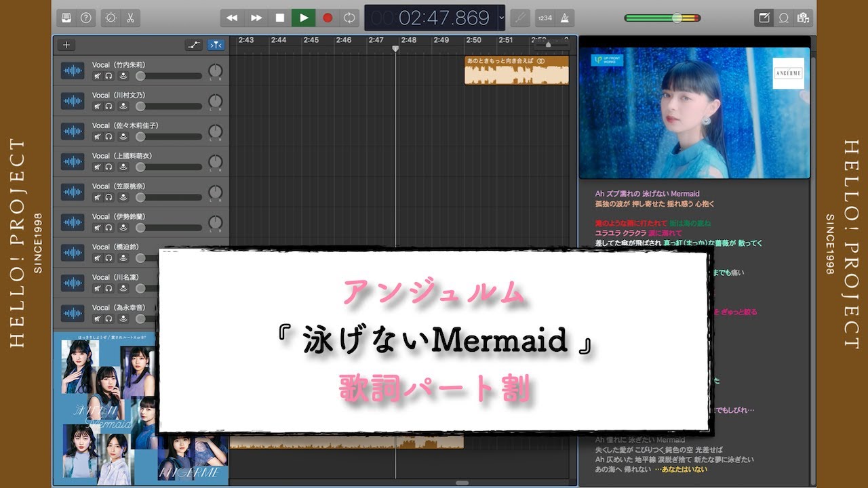Select the orange audio region あのときもっと向き合えば
This screenshot has height=488, width=868.
coord(517,70)
